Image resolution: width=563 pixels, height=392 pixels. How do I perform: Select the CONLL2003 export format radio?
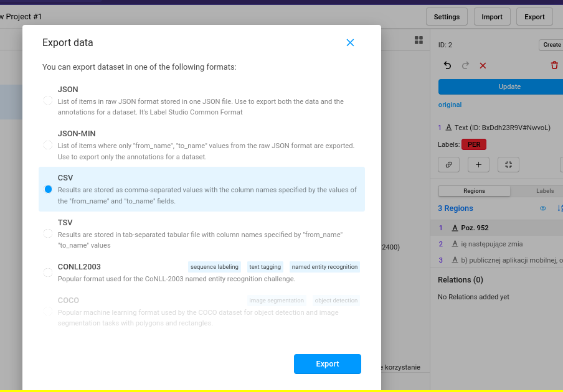point(48,273)
